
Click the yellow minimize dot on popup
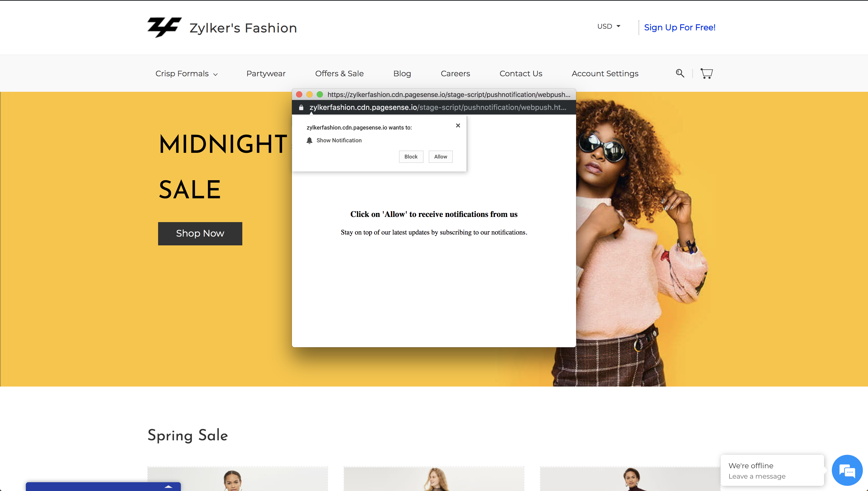tap(309, 94)
